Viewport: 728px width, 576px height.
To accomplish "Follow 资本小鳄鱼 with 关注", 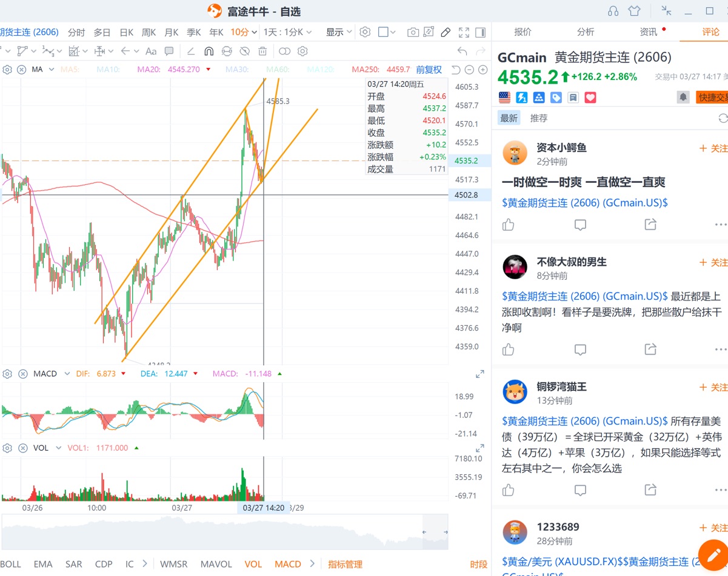I will [713, 148].
